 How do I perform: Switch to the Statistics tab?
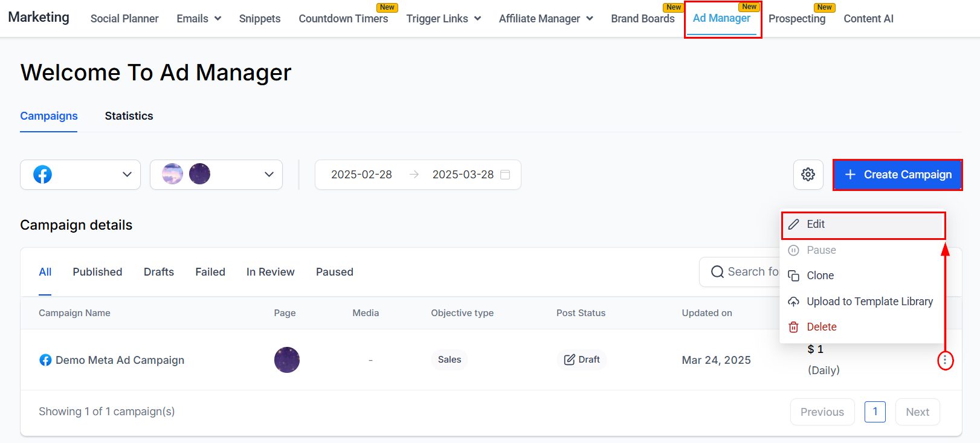pos(129,116)
